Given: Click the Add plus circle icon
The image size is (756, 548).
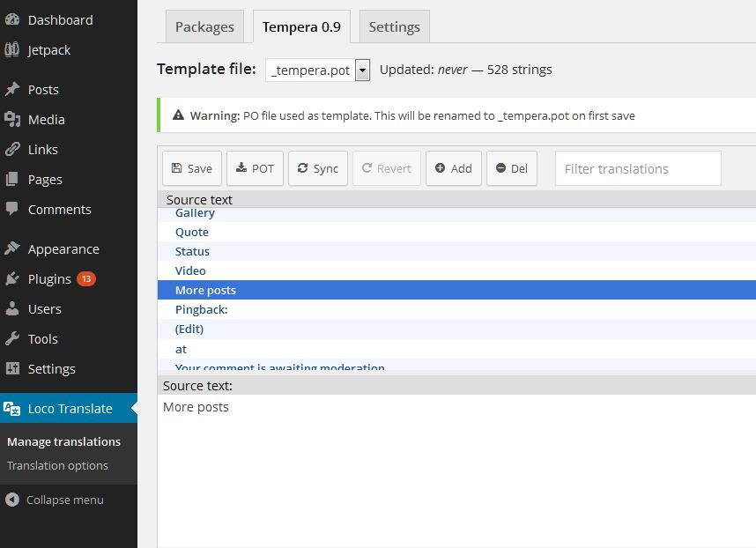Looking at the screenshot, I should click(x=441, y=167).
